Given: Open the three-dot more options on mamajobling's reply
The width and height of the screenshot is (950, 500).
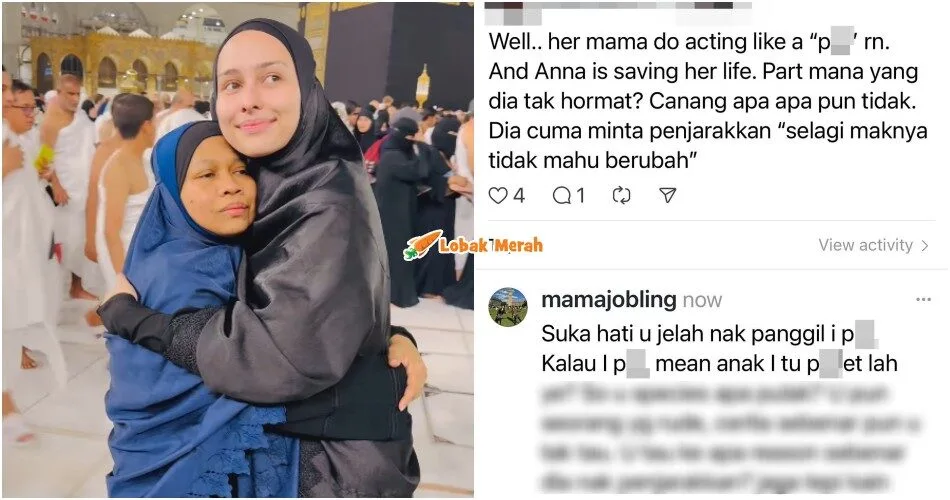Looking at the screenshot, I should click(923, 299).
